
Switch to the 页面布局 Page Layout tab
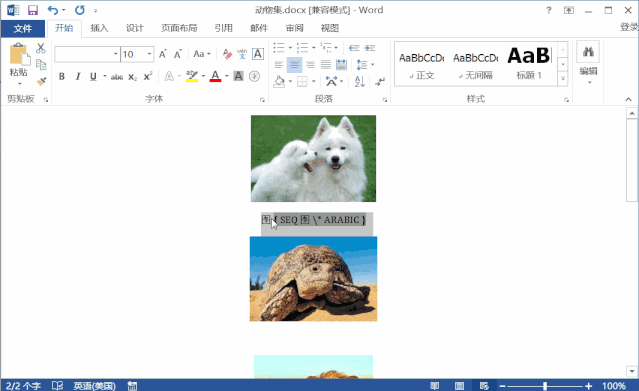point(179,28)
